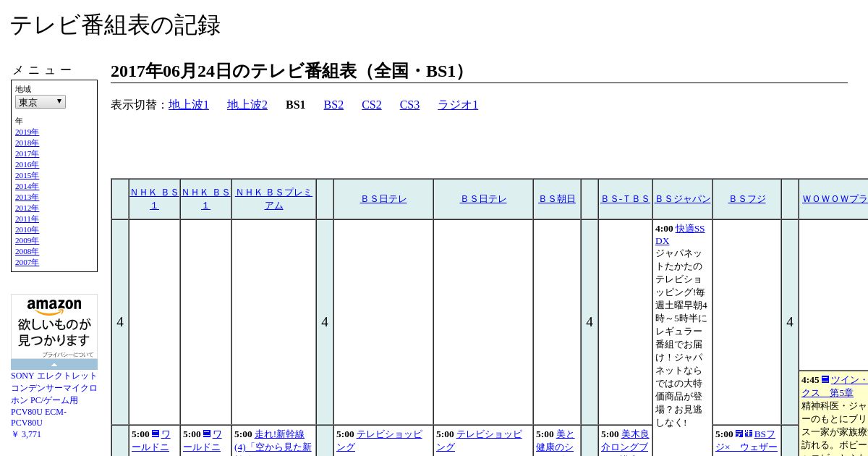Open the 地域 region dropdown showing 東京
This screenshot has width=868, height=456.
41,102
